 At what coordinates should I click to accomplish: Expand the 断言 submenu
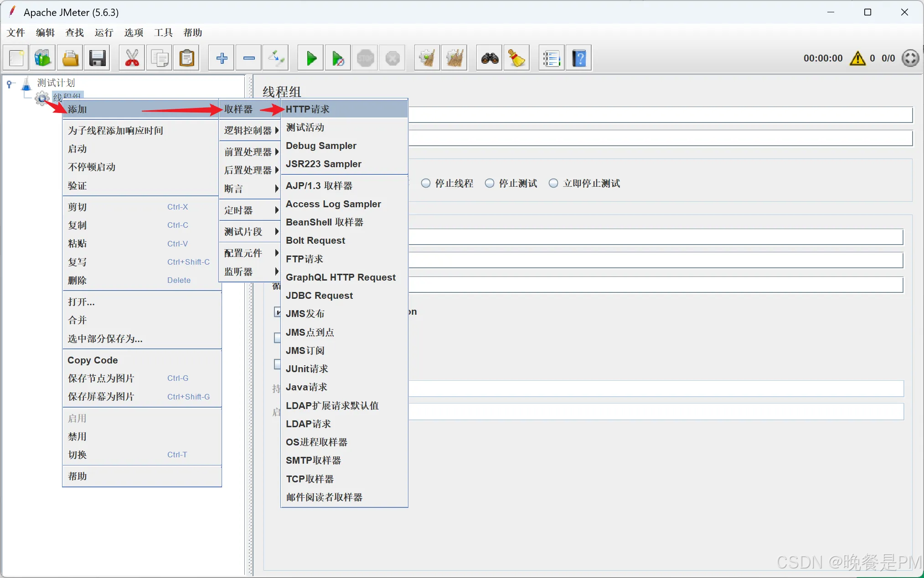250,189
